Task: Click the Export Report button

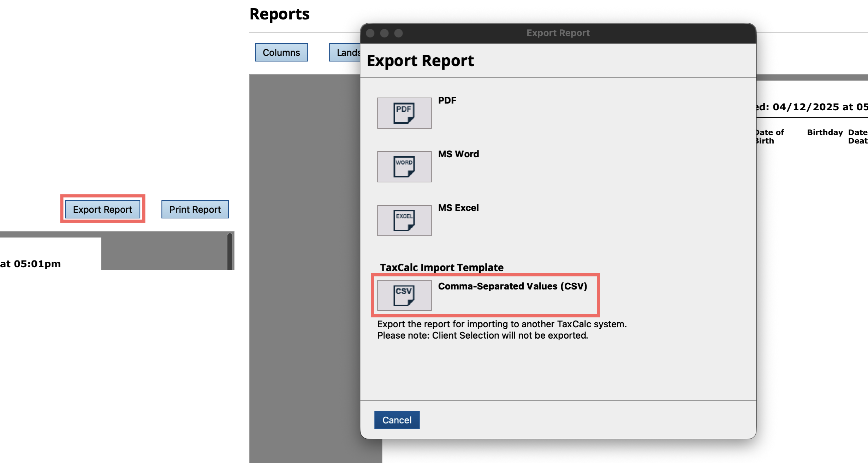Action: tap(102, 209)
